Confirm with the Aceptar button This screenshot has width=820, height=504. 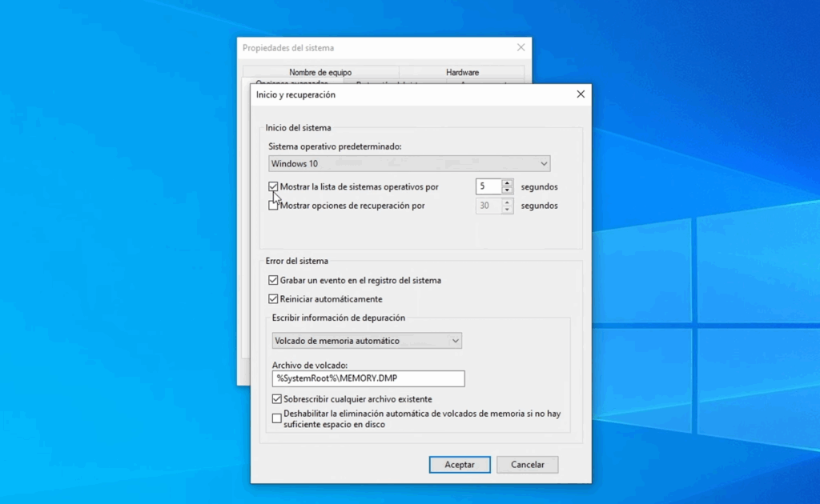(x=460, y=464)
